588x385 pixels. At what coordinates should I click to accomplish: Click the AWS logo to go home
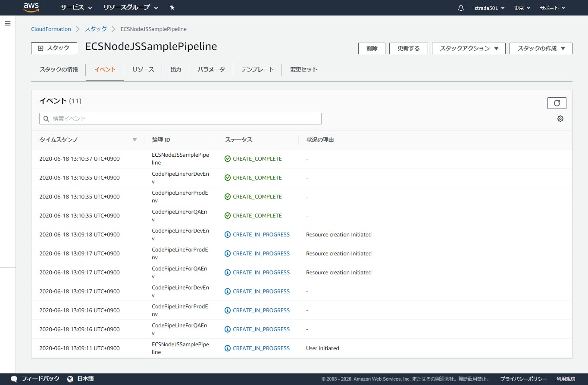[31, 7]
